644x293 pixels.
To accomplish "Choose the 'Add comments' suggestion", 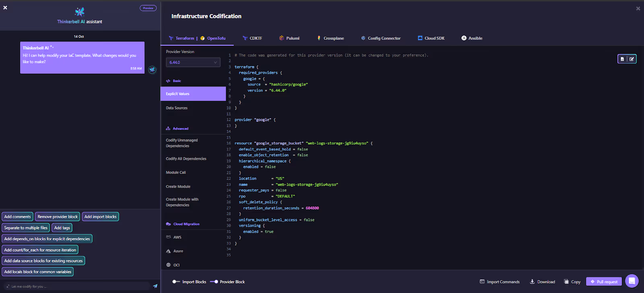I will [17, 217].
